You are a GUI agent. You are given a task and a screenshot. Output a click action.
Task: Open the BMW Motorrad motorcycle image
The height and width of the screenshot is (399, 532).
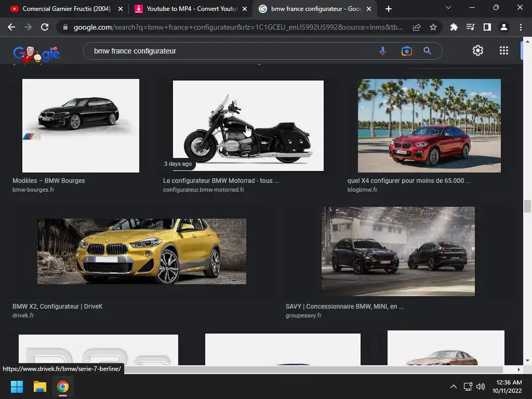click(x=248, y=126)
